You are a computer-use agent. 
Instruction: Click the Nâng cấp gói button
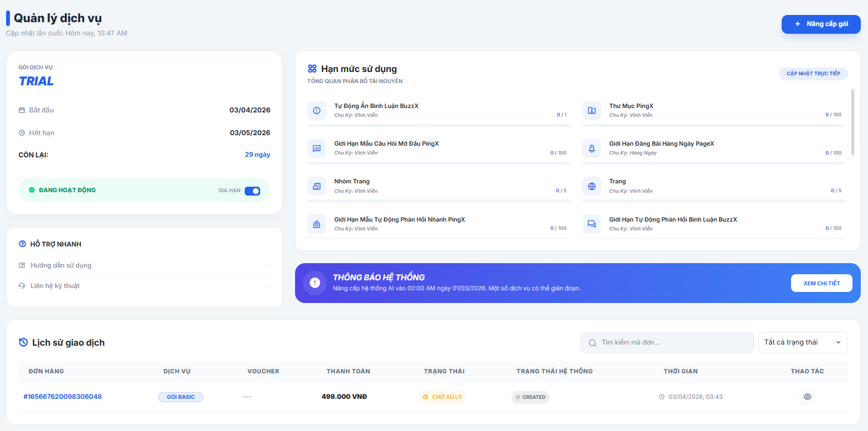pos(821,24)
